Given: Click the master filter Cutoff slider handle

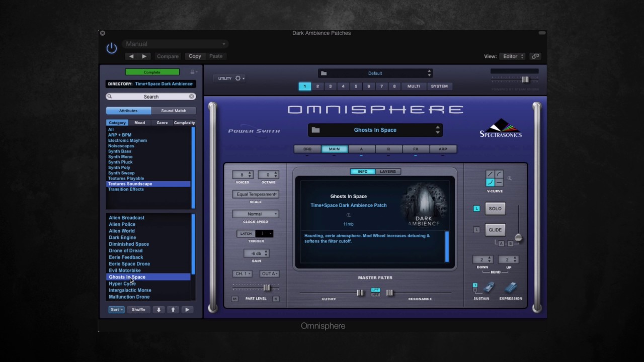Looking at the screenshot, I should [x=360, y=293].
